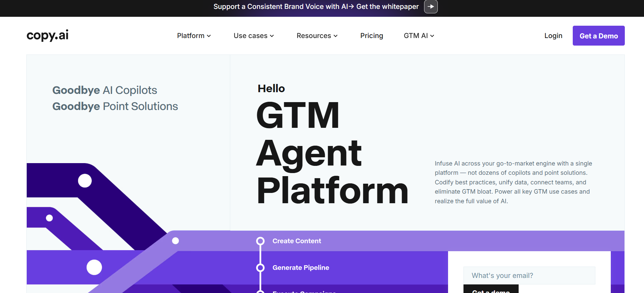Expand the Use cases menu
The image size is (644, 293).
click(254, 36)
